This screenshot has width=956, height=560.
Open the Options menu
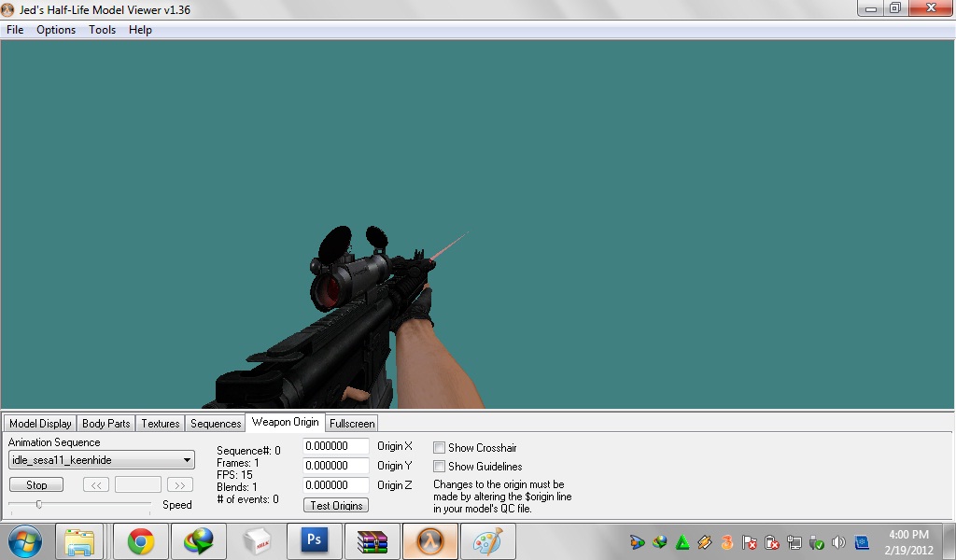point(56,30)
